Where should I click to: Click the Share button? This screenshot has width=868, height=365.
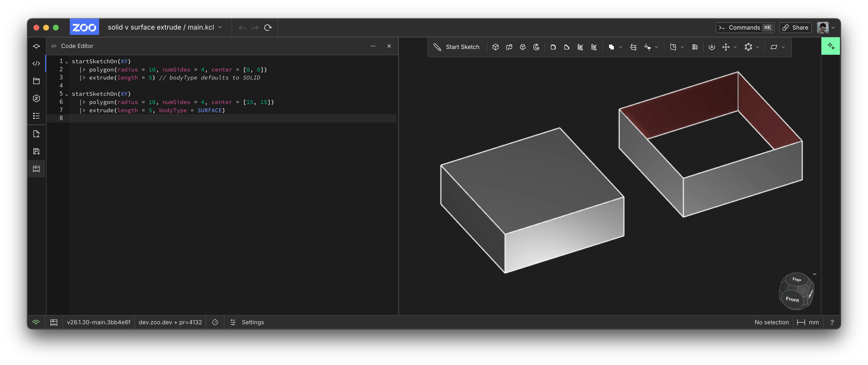click(795, 28)
